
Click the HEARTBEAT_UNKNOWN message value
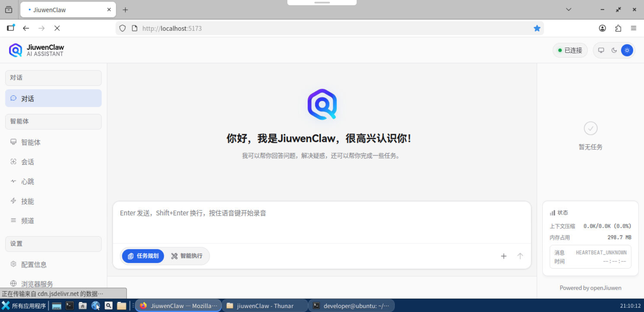(601, 253)
